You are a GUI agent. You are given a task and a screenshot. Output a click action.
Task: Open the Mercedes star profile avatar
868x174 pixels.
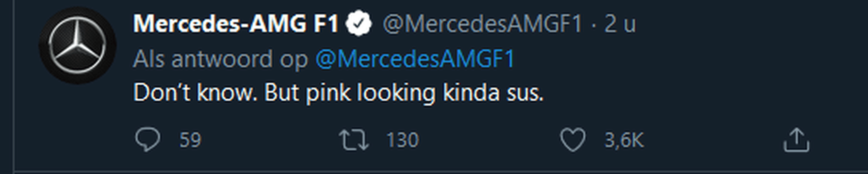[x=78, y=46]
